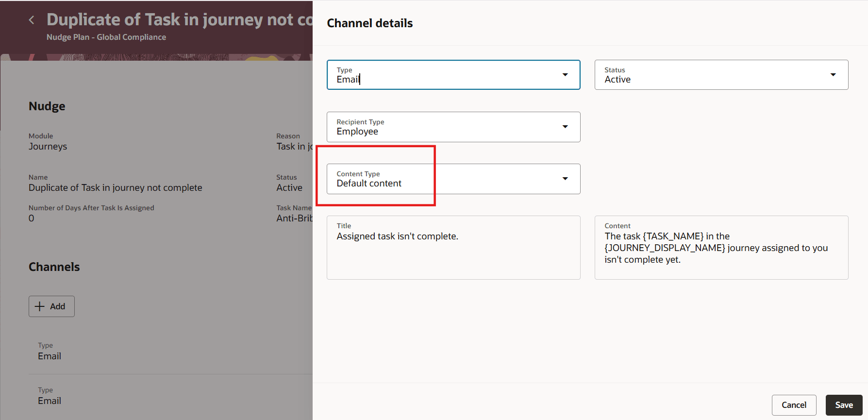Click the Title text field
The width and height of the screenshot is (868, 420).
click(453, 248)
